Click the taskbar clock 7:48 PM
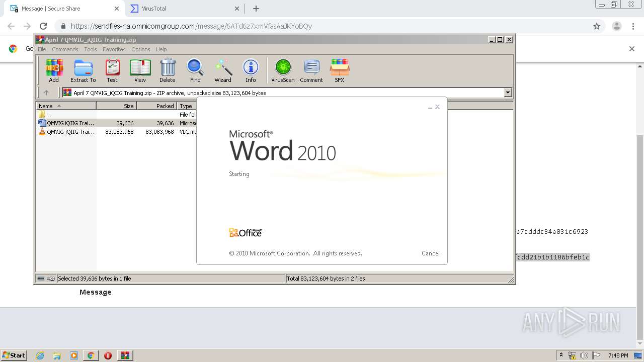Image resolution: width=644 pixels, height=362 pixels. pos(618,355)
